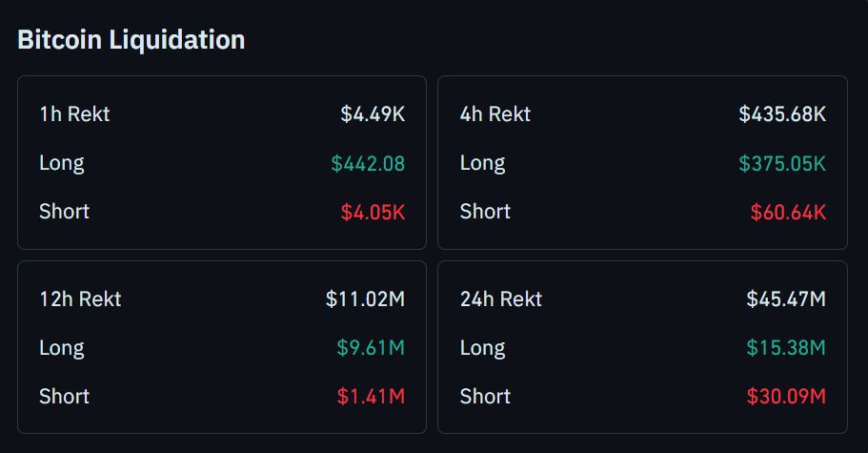Click the Bitcoin Liquidation heading
The image size is (868, 453).
pyautogui.click(x=131, y=40)
